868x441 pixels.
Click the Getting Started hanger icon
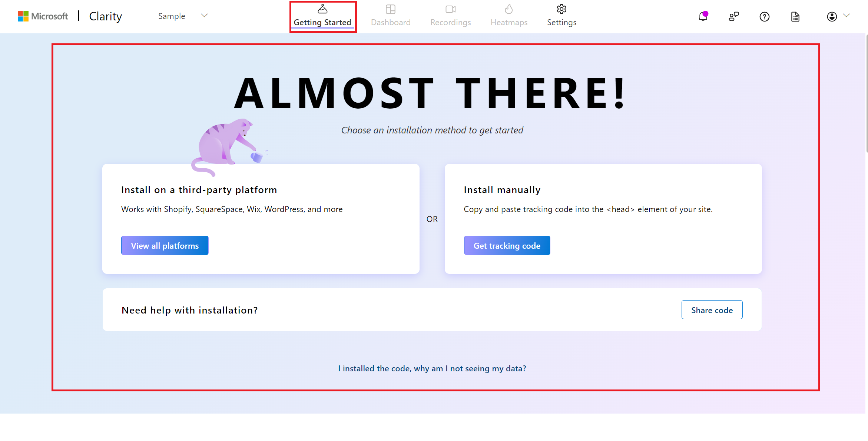[x=322, y=9]
